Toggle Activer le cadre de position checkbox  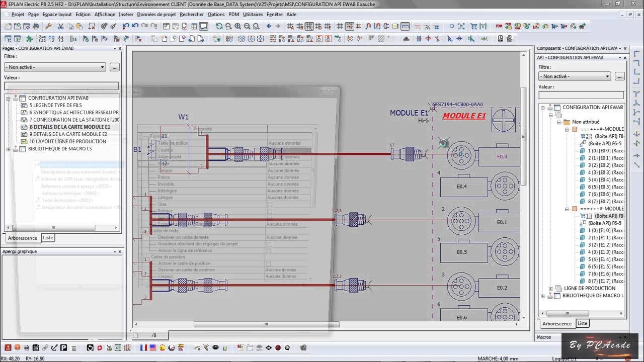[269, 263]
